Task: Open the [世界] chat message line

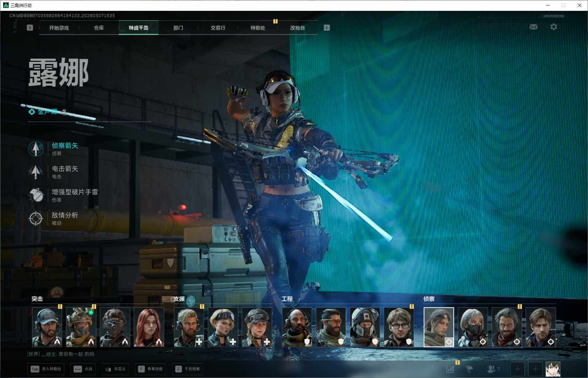Action: (x=61, y=354)
